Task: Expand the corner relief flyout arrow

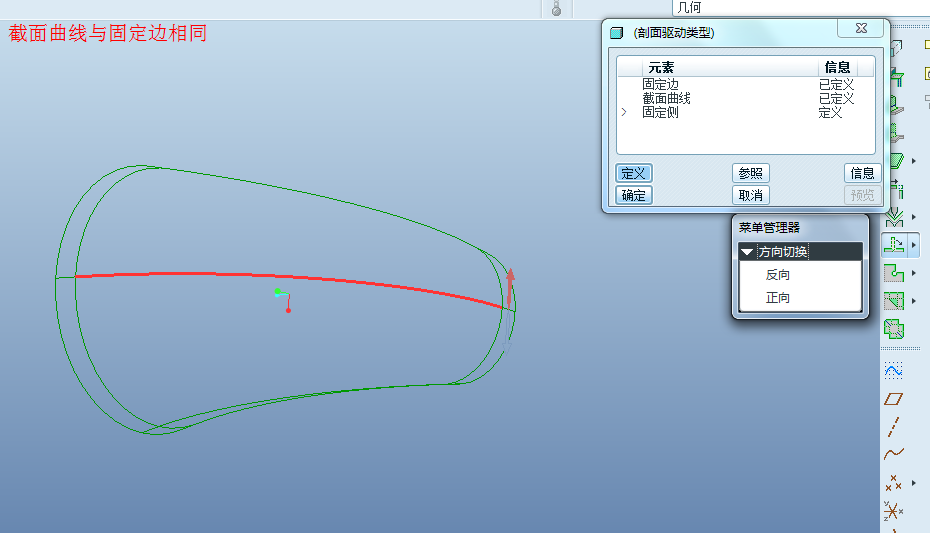Action: pyautogui.click(x=914, y=301)
